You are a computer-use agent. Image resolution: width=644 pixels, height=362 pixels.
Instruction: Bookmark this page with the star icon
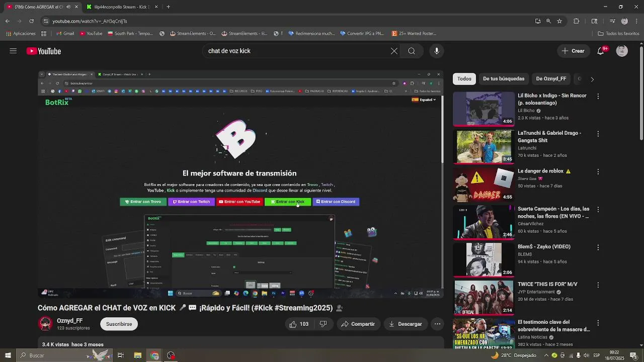pyautogui.click(x=559, y=21)
